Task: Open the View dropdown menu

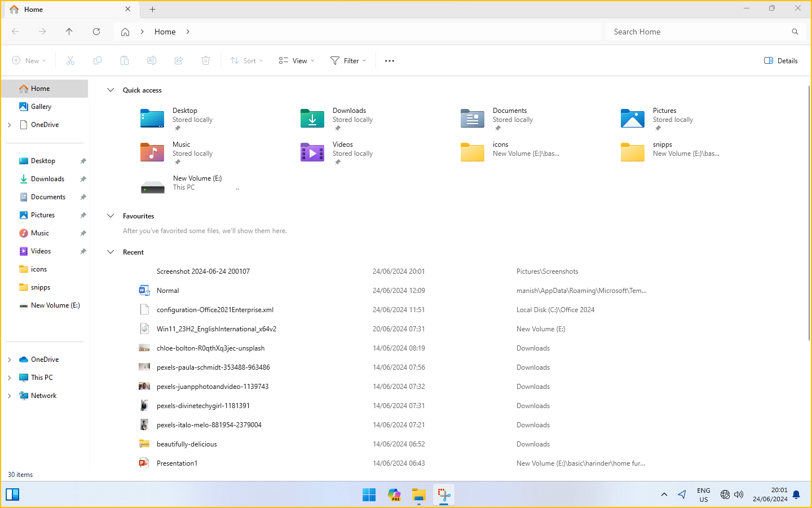Action: pyautogui.click(x=297, y=60)
